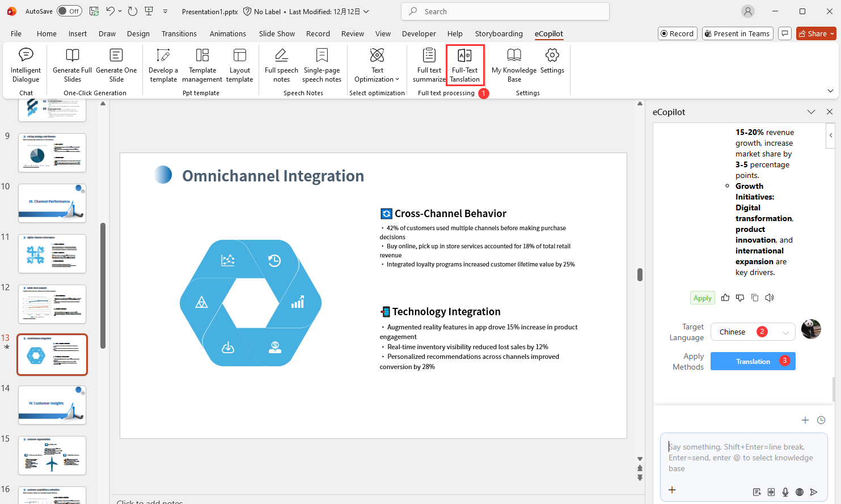Viewport: 841px width, 504px height.
Task: Click the Share button
Action: (816, 34)
